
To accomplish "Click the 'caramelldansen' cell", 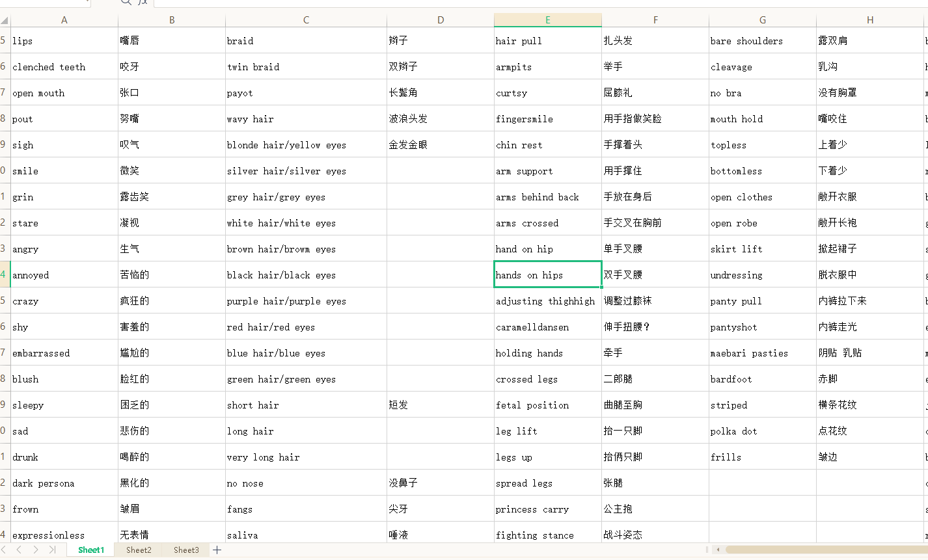I will 547,327.
